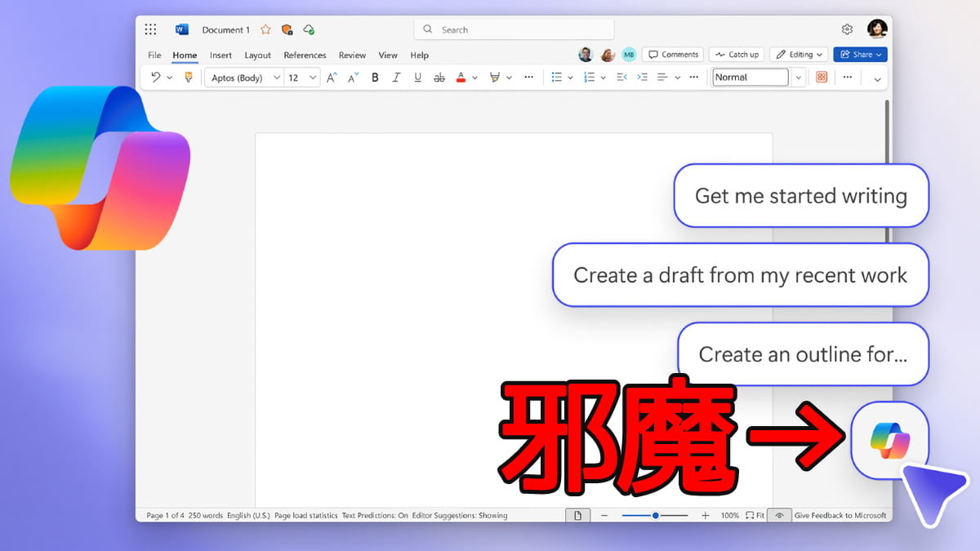Click the Search box

514,29
